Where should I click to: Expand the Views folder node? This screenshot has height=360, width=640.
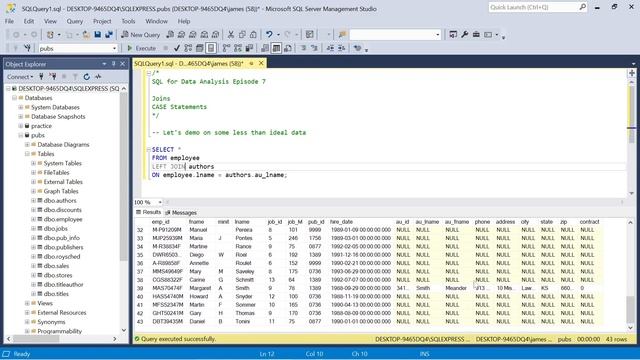(27, 303)
